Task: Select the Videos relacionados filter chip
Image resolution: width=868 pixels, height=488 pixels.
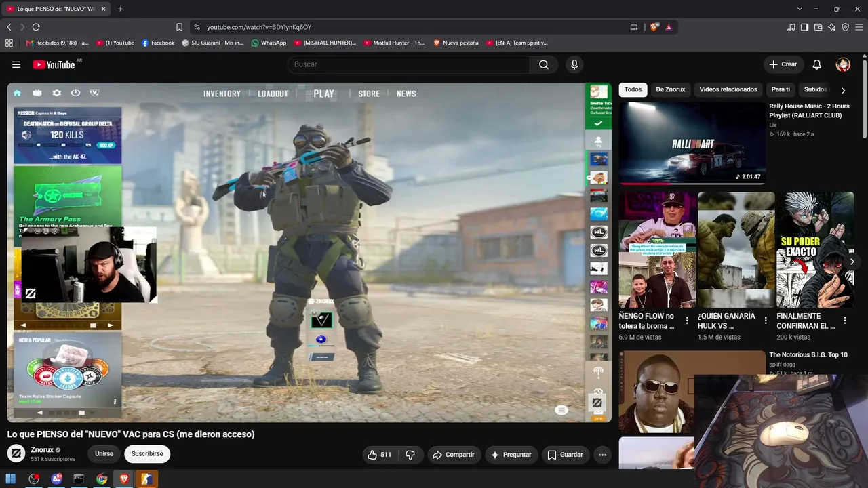Action: [728, 89]
